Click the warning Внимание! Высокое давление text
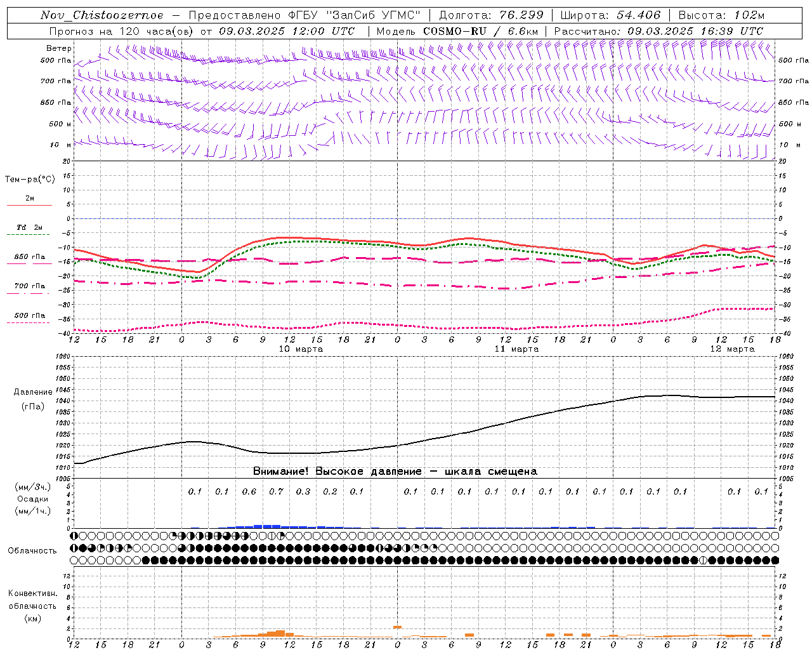The height and width of the screenshot is (650, 812). click(337, 472)
